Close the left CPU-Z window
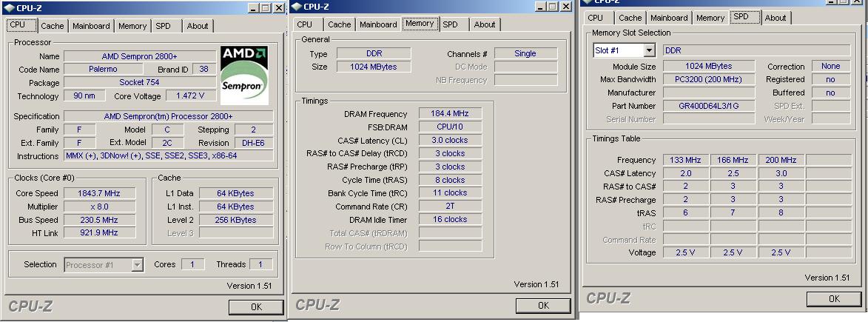The image size is (868, 322). (x=278, y=8)
